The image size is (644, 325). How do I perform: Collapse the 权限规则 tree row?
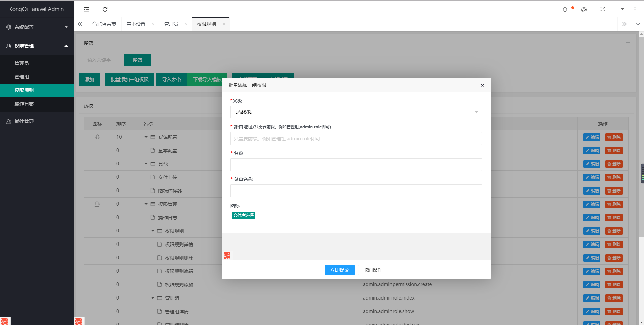[153, 231]
